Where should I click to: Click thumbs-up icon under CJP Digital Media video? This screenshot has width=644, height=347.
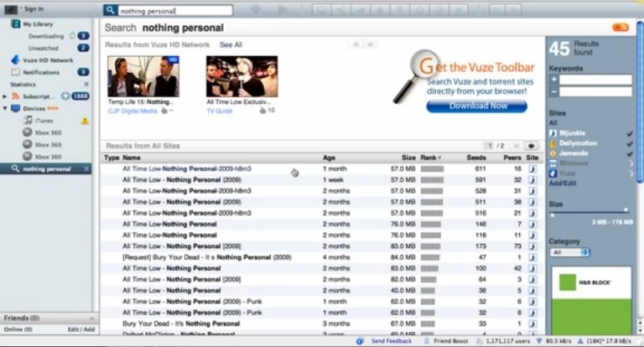click(164, 111)
